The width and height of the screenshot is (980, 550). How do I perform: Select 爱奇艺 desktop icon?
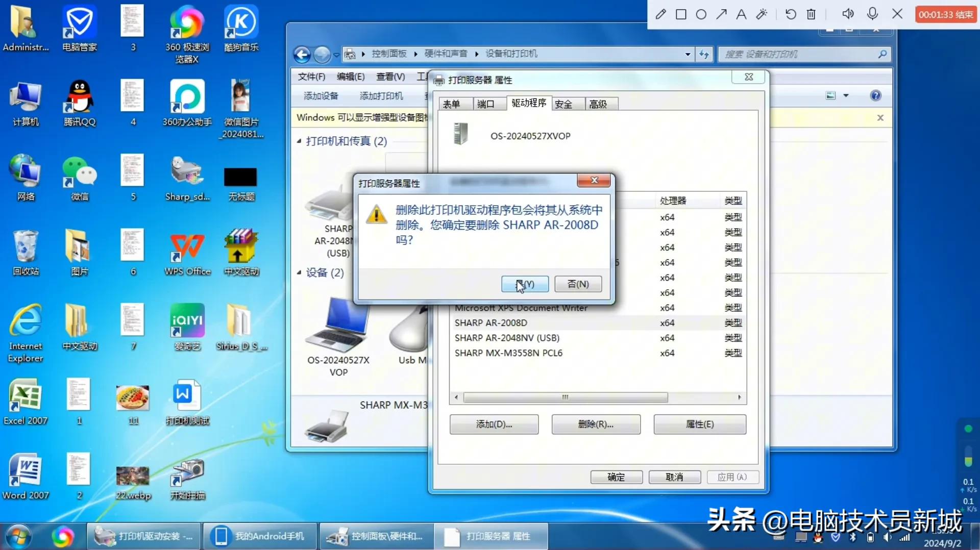coord(187,327)
